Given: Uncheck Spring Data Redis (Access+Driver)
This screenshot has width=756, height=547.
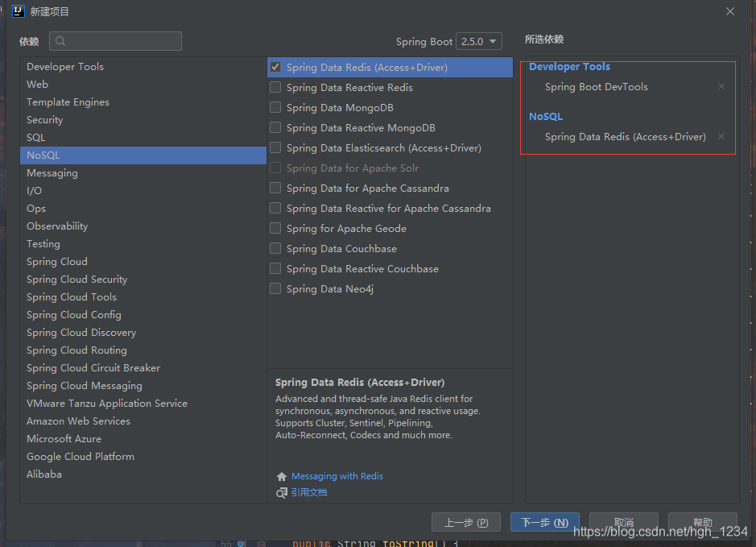Looking at the screenshot, I should 275,67.
